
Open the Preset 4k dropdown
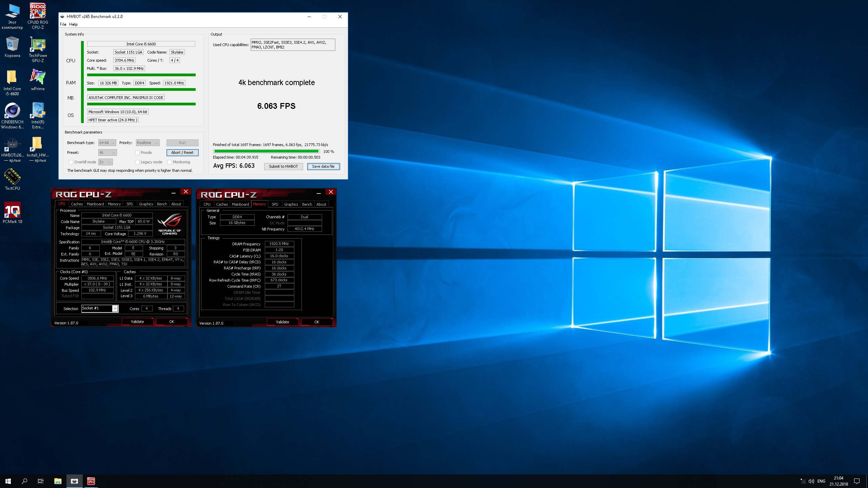pos(107,152)
